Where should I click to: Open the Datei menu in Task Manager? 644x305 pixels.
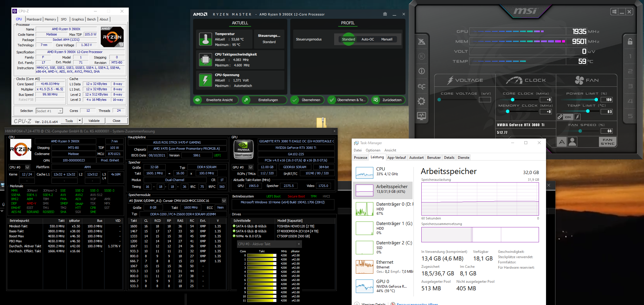[358, 150]
